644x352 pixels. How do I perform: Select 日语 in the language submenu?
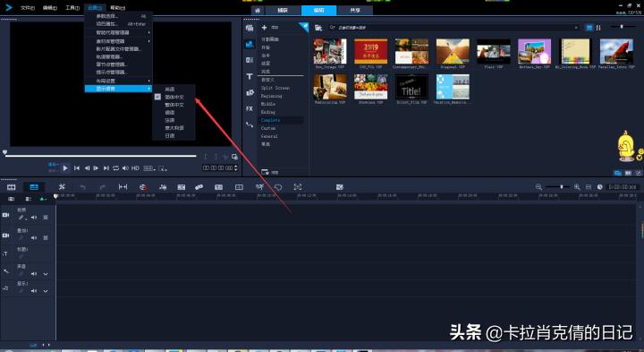[x=170, y=136]
